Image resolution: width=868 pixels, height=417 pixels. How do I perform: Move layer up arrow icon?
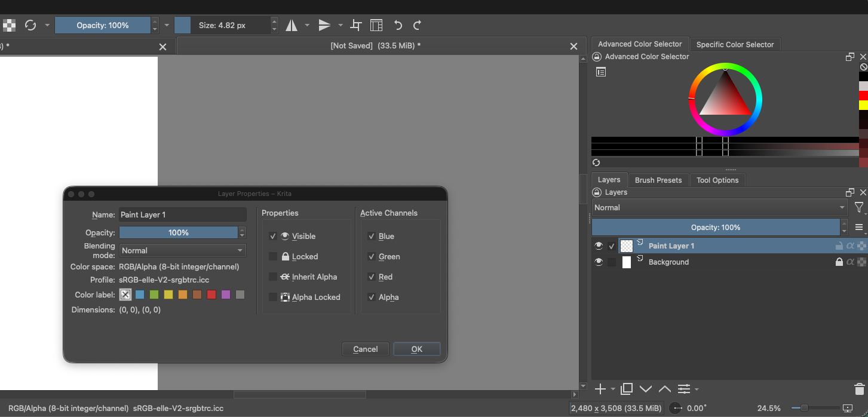665,389
